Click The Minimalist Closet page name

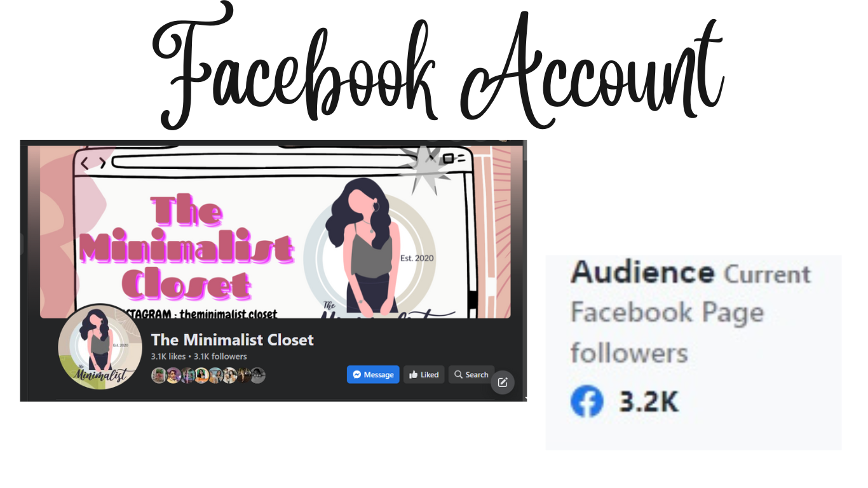pyautogui.click(x=233, y=339)
